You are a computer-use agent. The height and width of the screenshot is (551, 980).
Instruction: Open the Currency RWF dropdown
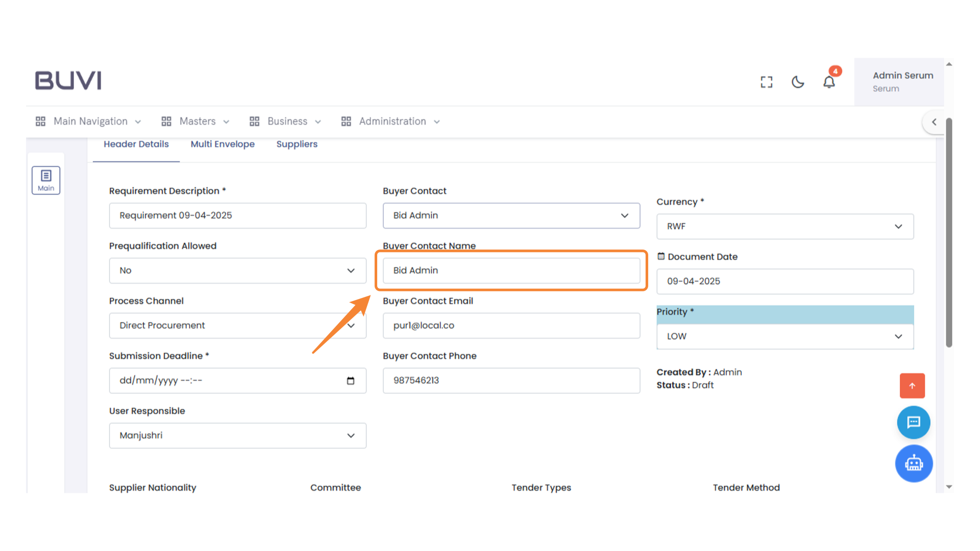(x=785, y=227)
